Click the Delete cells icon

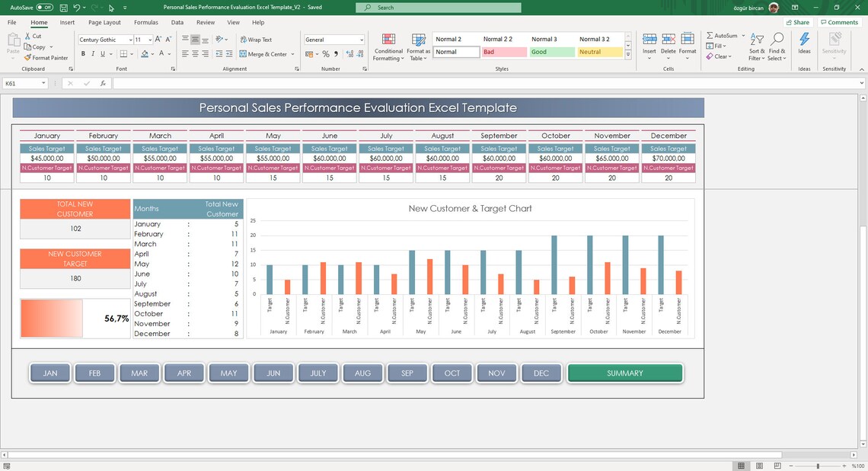point(669,40)
